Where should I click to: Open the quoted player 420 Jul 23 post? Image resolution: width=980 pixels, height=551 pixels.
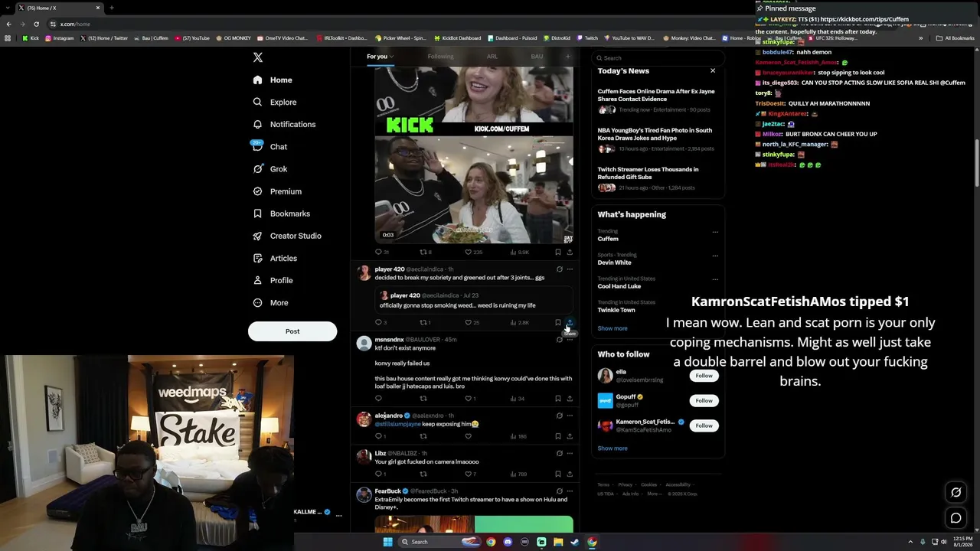(474, 300)
